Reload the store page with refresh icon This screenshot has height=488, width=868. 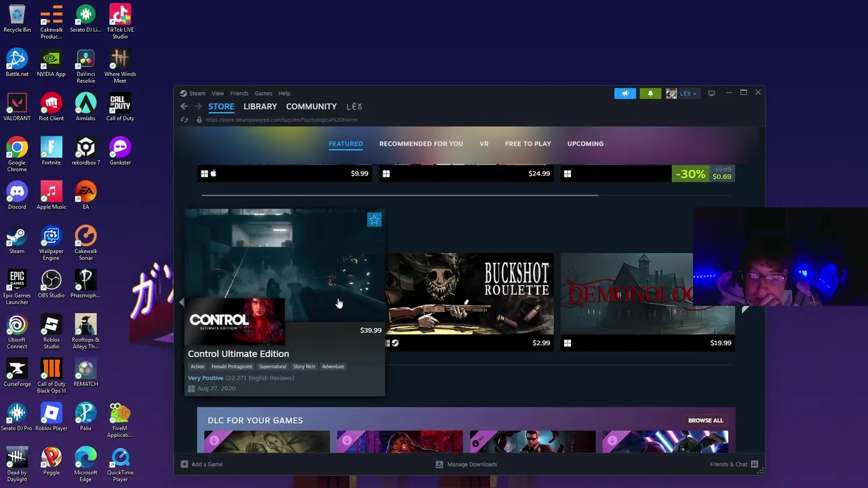(184, 120)
